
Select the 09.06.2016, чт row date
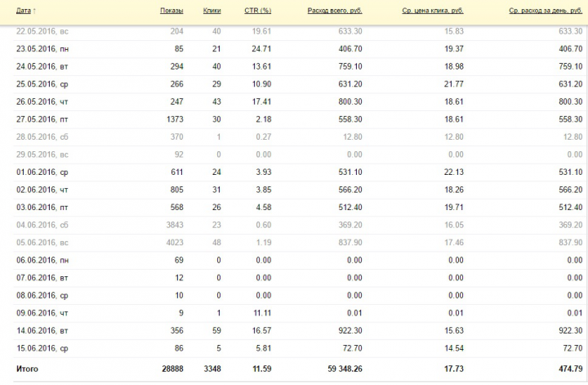click(x=42, y=313)
